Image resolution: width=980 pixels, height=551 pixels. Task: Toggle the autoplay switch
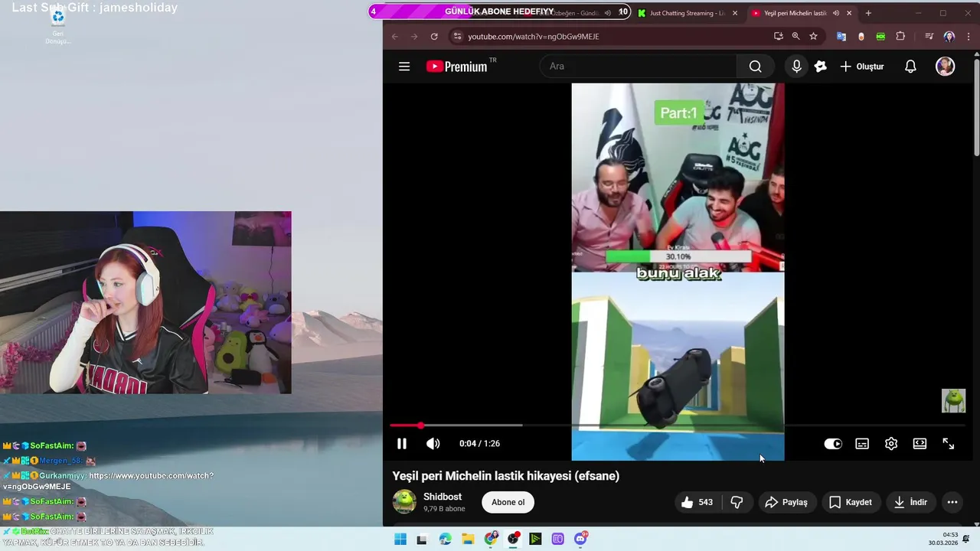point(833,444)
